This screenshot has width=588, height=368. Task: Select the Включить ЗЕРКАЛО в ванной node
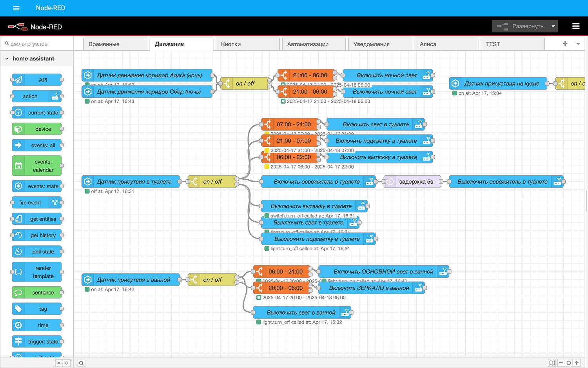(372, 288)
